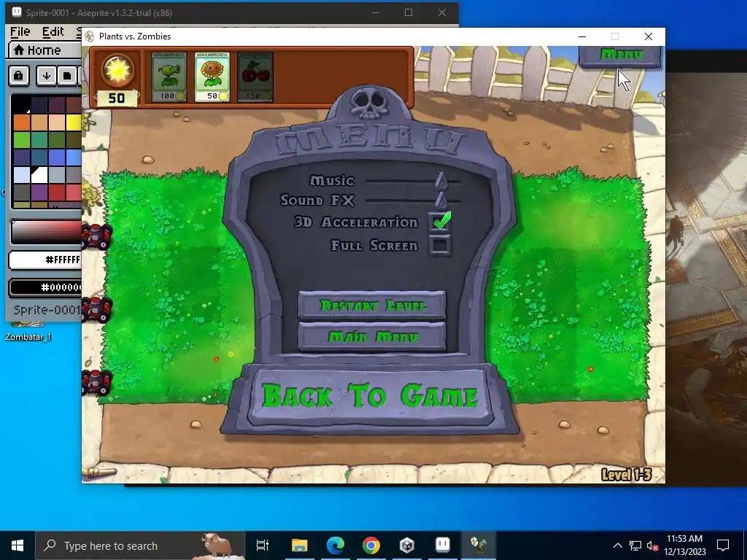Image resolution: width=747 pixels, height=560 pixels.
Task: Click the taskbar search box
Action: 140,545
